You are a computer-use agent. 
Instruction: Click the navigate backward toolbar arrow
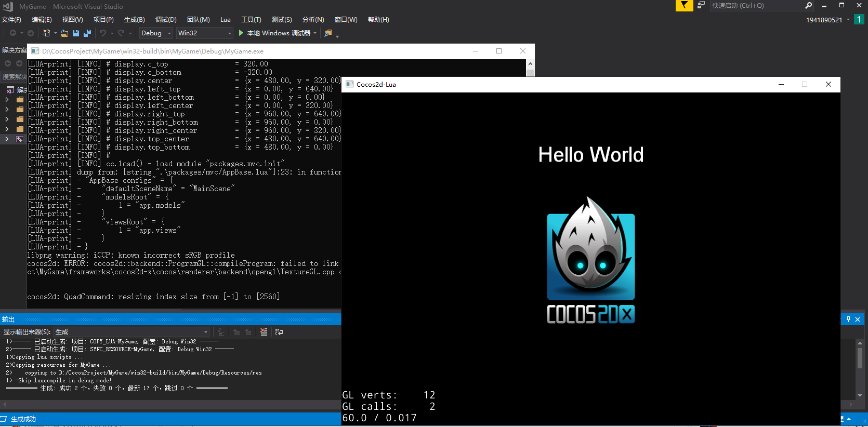[13, 33]
